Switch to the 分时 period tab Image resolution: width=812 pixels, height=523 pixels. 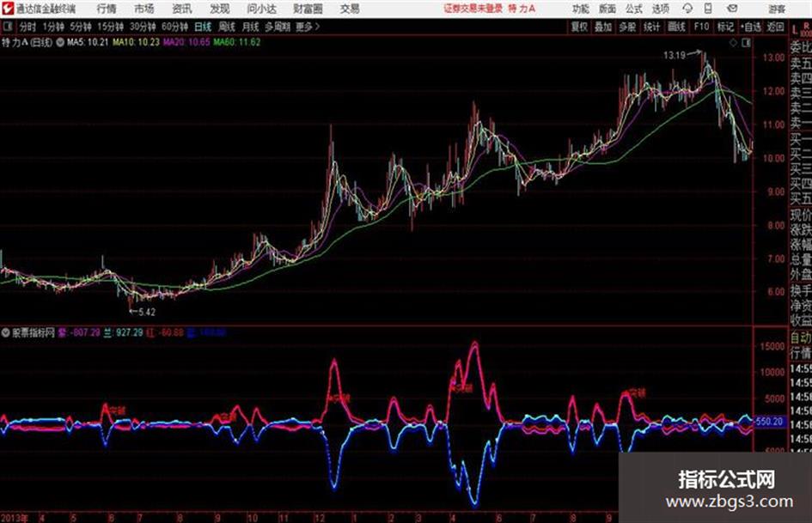pyautogui.click(x=27, y=27)
